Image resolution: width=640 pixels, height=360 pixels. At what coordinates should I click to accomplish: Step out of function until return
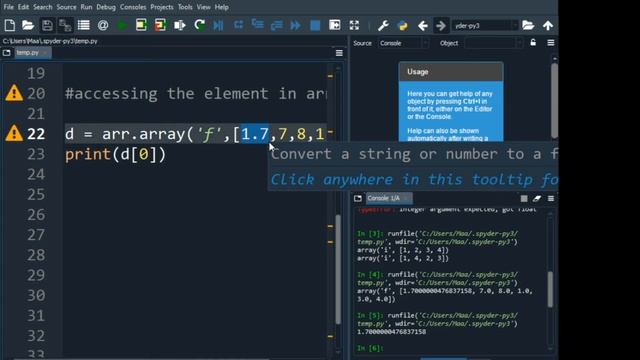pos(277,25)
